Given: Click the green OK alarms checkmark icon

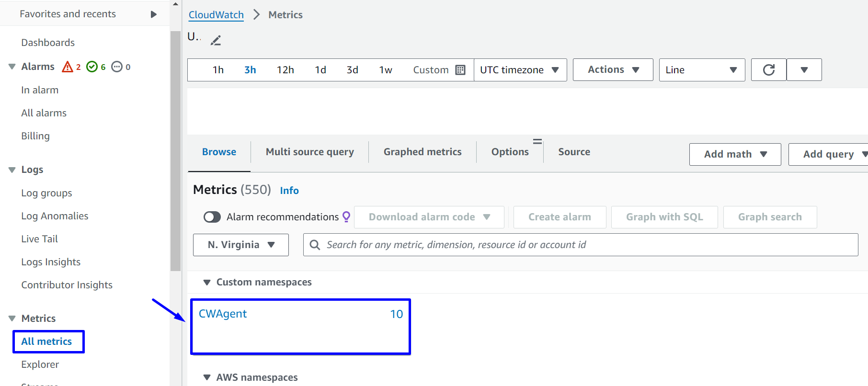Looking at the screenshot, I should point(92,67).
